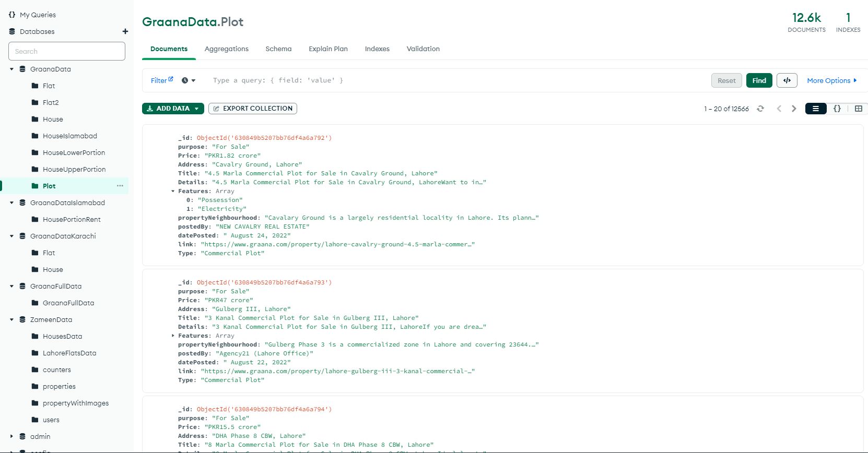
Task: Click the Find button
Action: [x=759, y=80]
